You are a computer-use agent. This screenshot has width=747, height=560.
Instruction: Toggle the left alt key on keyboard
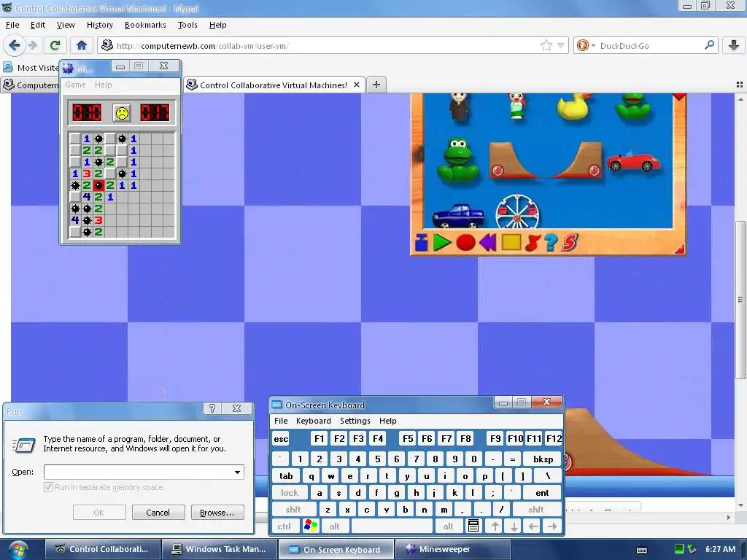tap(334, 526)
